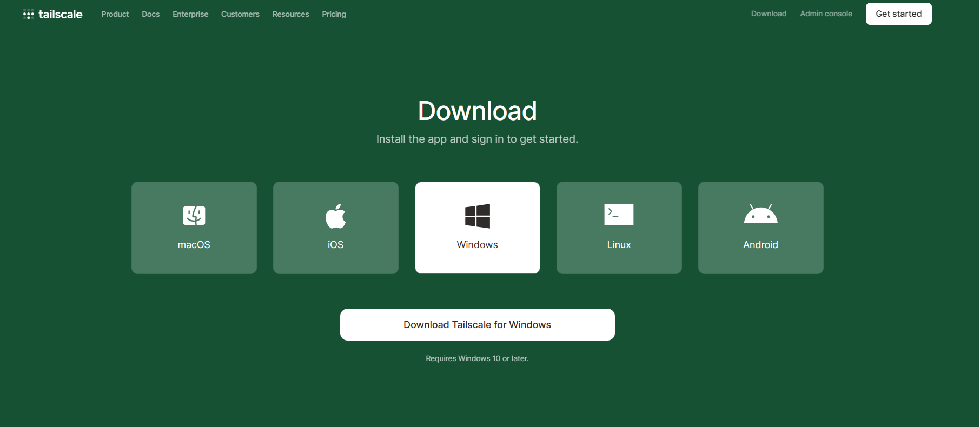Viewport: 980px width, 427px height.
Task: Open the Product menu
Action: click(x=115, y=14)
